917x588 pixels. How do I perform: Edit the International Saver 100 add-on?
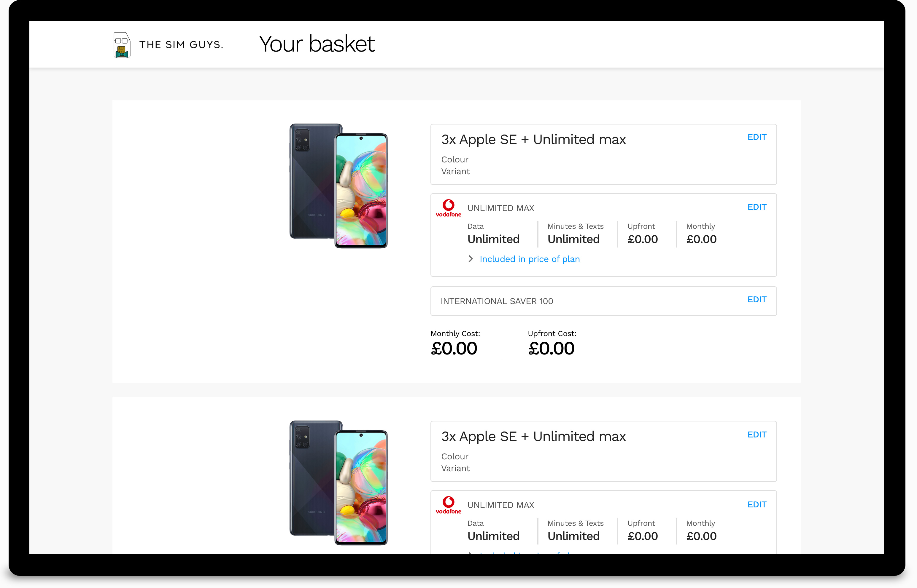point(757,300)
